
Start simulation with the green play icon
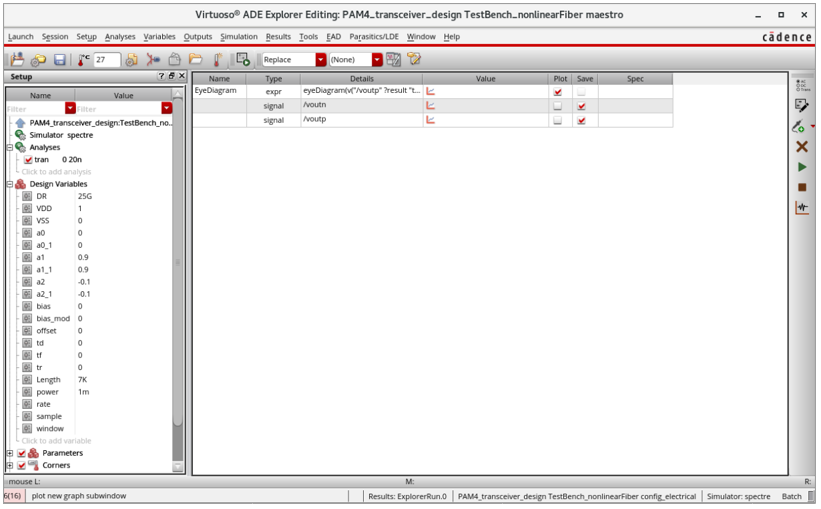tap(802, 167)
